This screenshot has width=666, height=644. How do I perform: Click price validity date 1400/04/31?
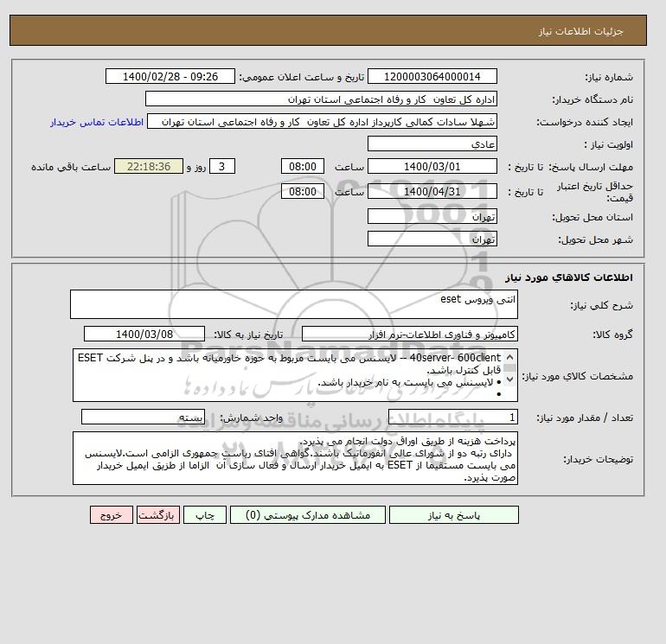click(x=432, y=191)
